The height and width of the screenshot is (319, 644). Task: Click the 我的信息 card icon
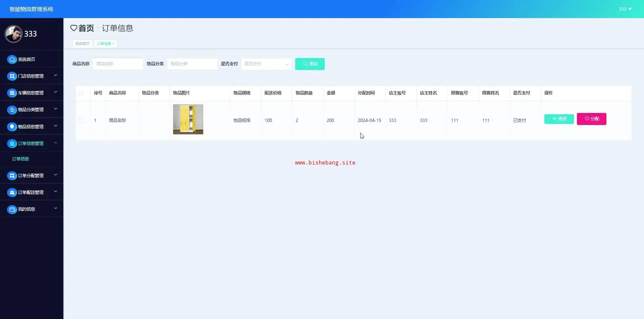pyautogui.click(x=12, y=209)
